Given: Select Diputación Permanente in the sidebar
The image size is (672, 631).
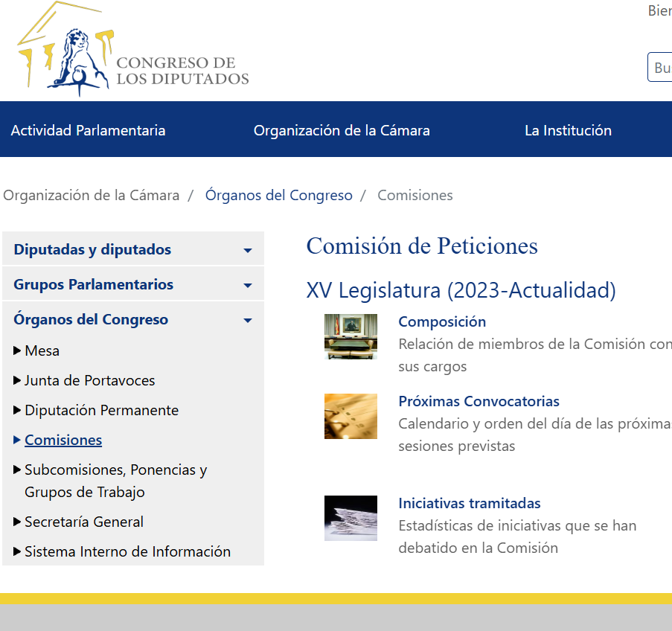Looking at the screenshot, I should 101,409.
